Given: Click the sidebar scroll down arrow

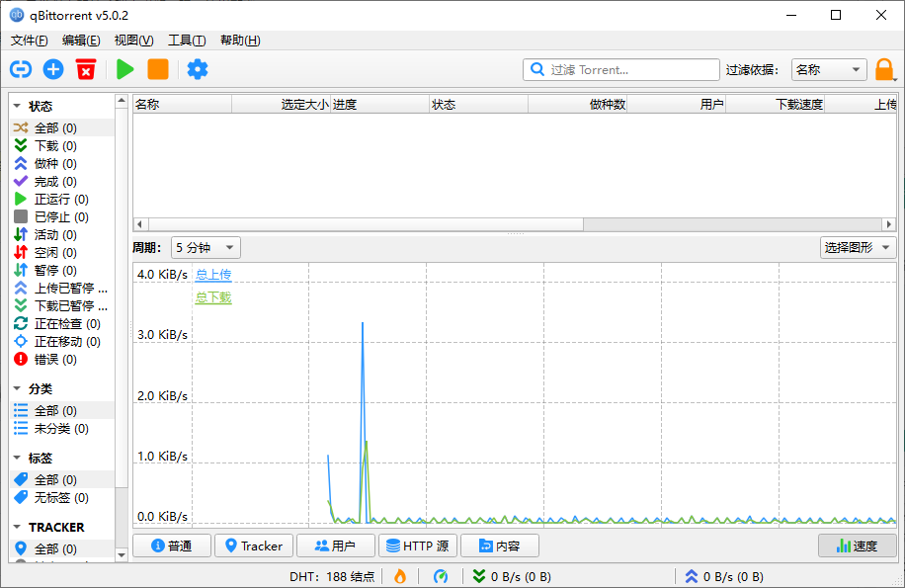Looking at the screenshot, I should pyautogui.click(x=122, y=555).
